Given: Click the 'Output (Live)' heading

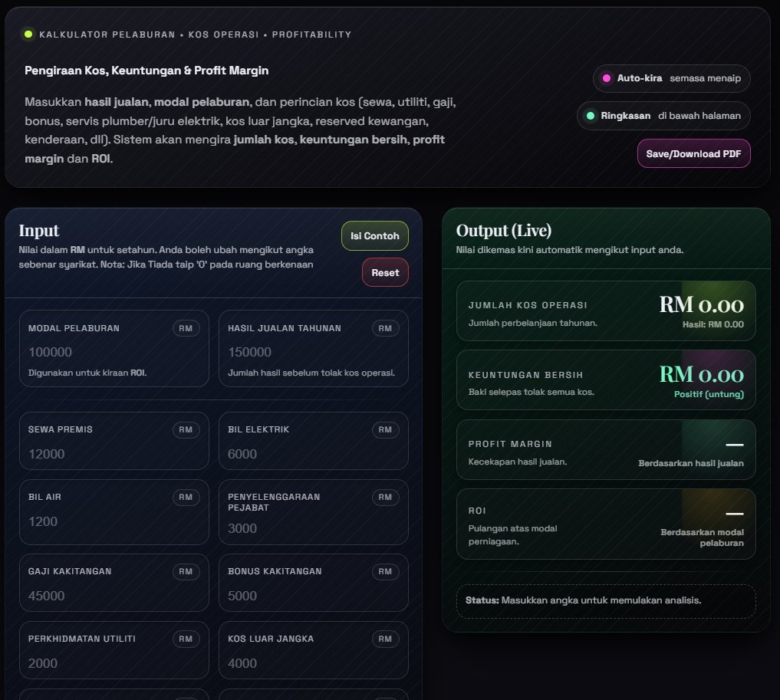Looking at the screenshot, I should tap(503, 231).
